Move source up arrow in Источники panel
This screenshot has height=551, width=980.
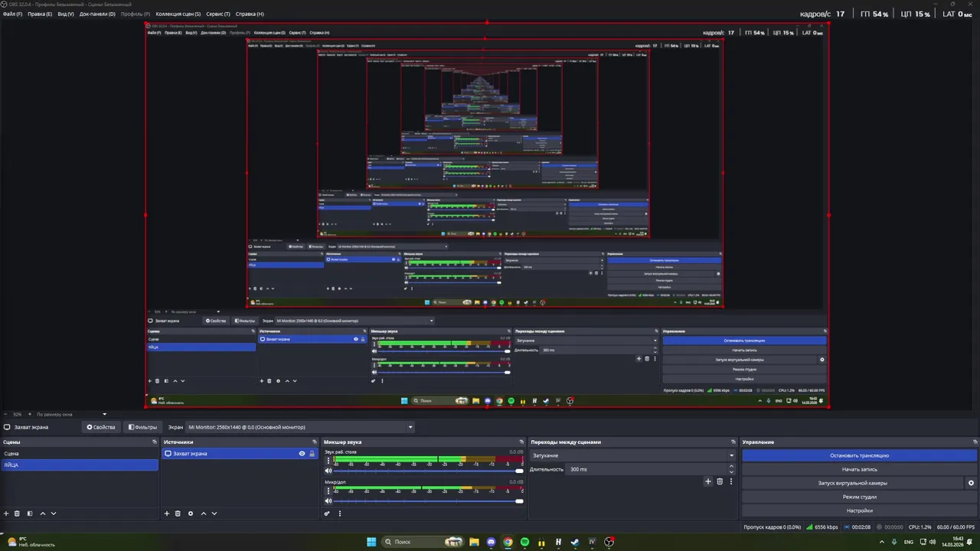pyautogui.click(x=203, y=514)
